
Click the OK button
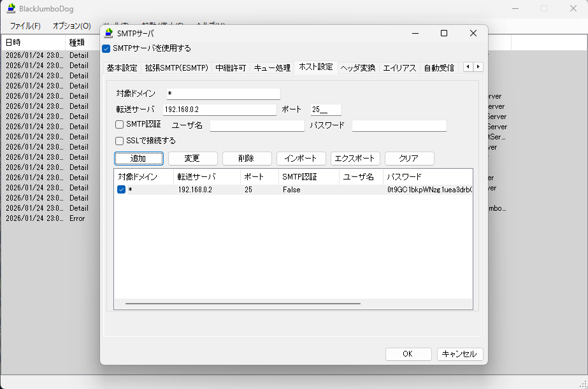[x=408, y=354]
